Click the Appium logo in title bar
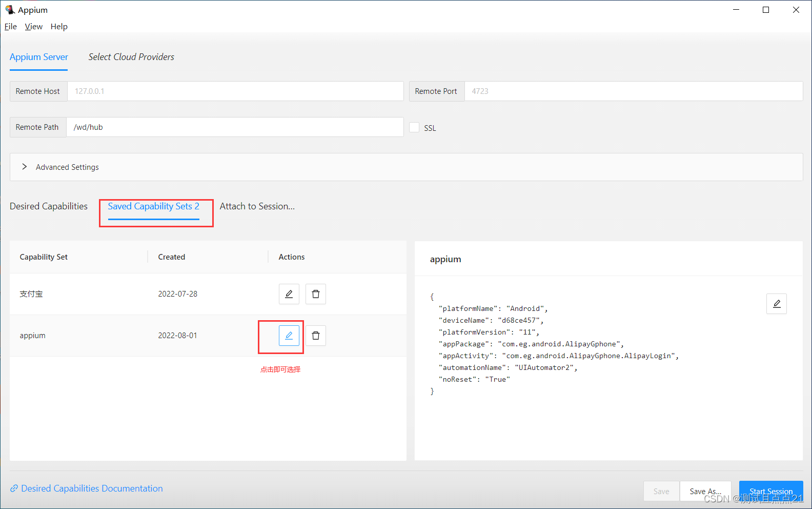The width and height of the screenshot is (812, 509). [10, 10]
